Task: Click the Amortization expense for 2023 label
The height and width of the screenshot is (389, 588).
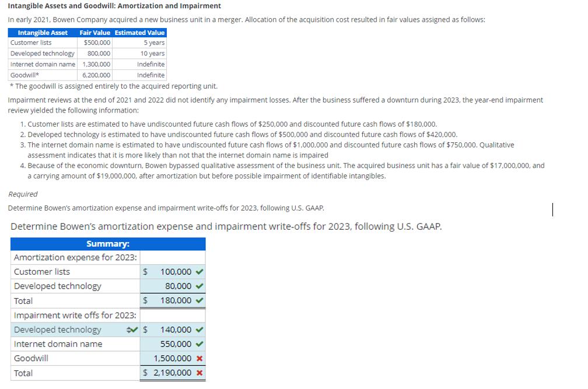Action: click(75, 257)
